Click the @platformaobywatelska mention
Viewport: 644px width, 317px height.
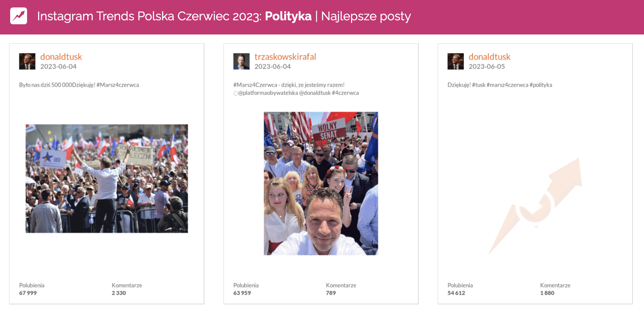(268, 93)
